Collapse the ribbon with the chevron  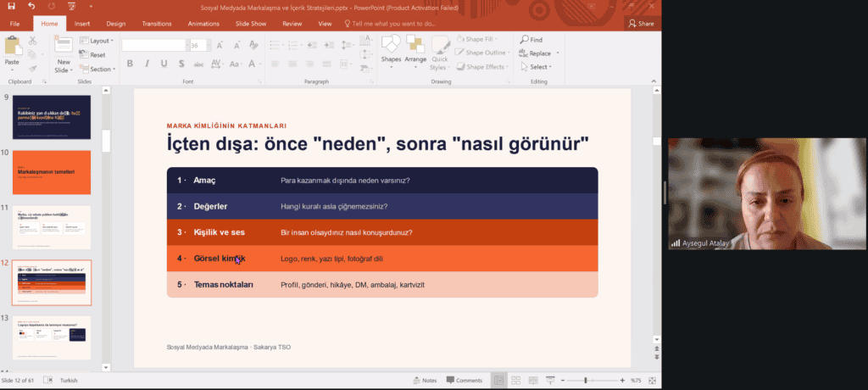653,81
